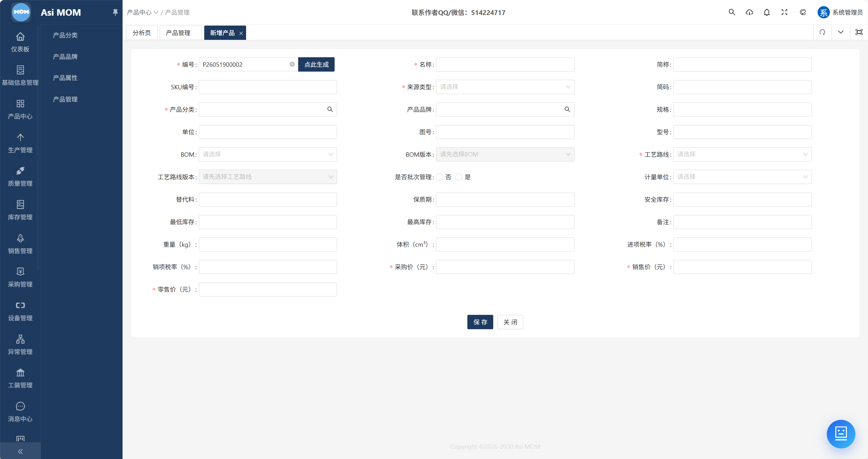Open 基础信息管理 in the sidebar
This screenshot has width=868, height=459.
(20, 76)
